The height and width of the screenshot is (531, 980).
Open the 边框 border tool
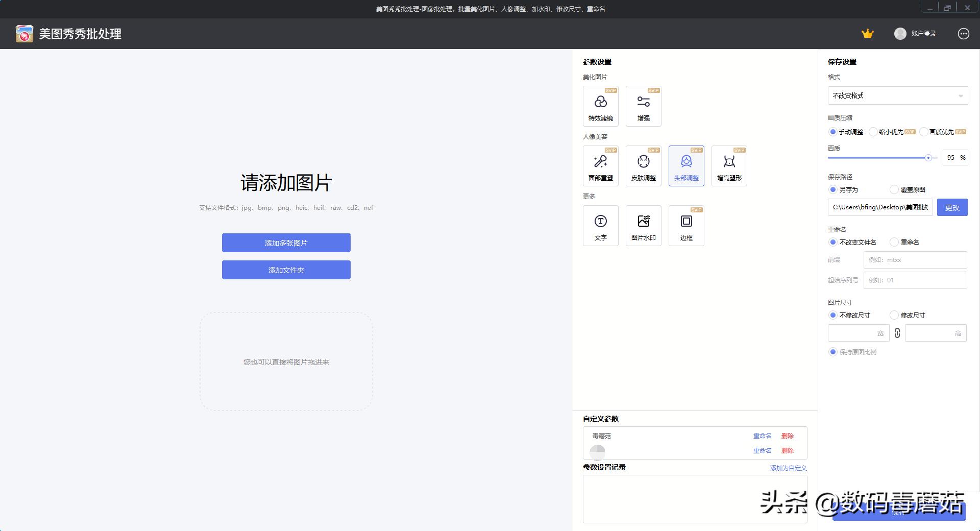coord(687,225)
